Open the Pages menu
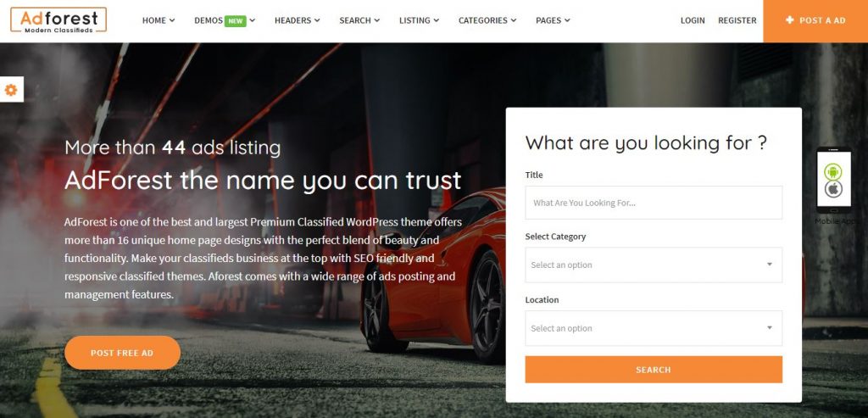868x418 pixels. click(x=553, y=20)
